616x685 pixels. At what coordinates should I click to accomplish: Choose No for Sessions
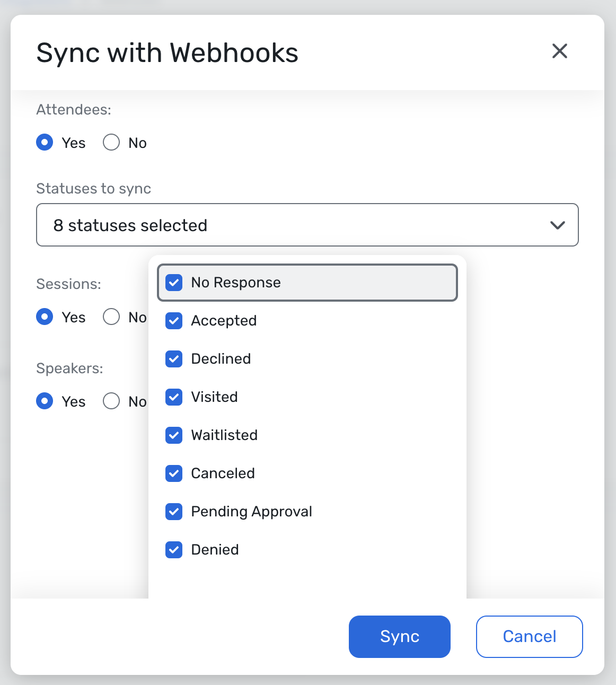click(x=111, y=317)
